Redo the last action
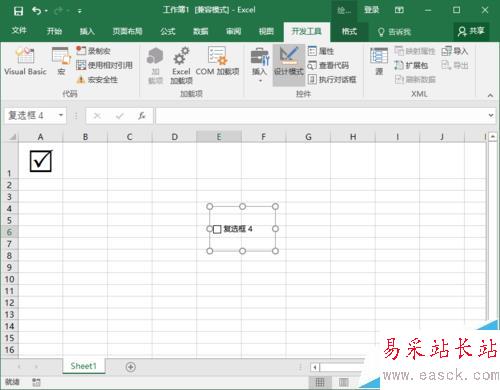500x390 pixels. [x=59, y=11]
